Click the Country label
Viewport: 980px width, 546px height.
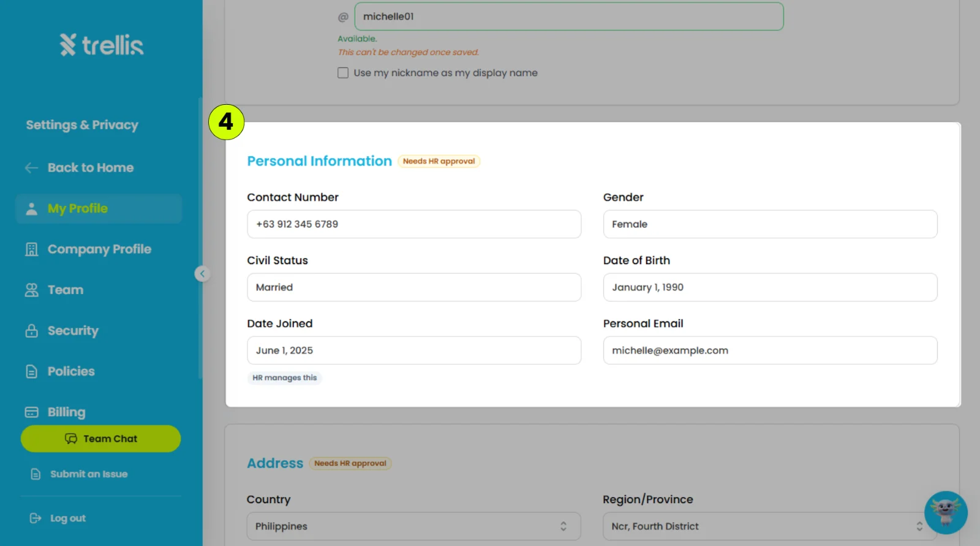pos(268,499)
